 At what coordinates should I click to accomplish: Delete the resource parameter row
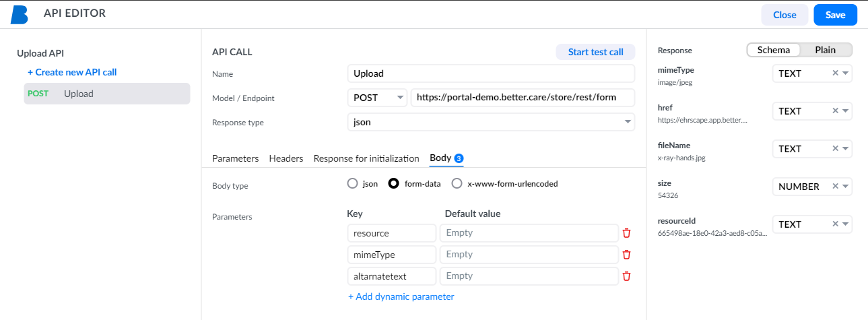point(626,233)
